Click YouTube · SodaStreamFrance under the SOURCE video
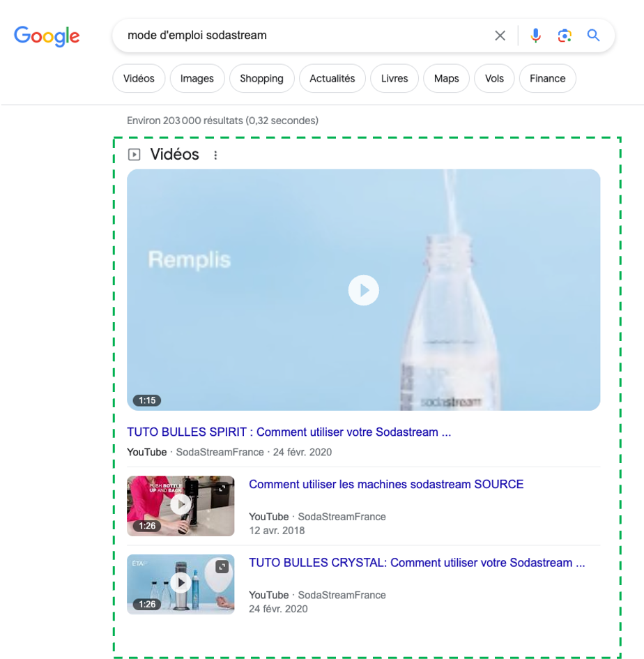Image resolution: width=644 pixels, height=659 pixels. [x=317, y=517]
